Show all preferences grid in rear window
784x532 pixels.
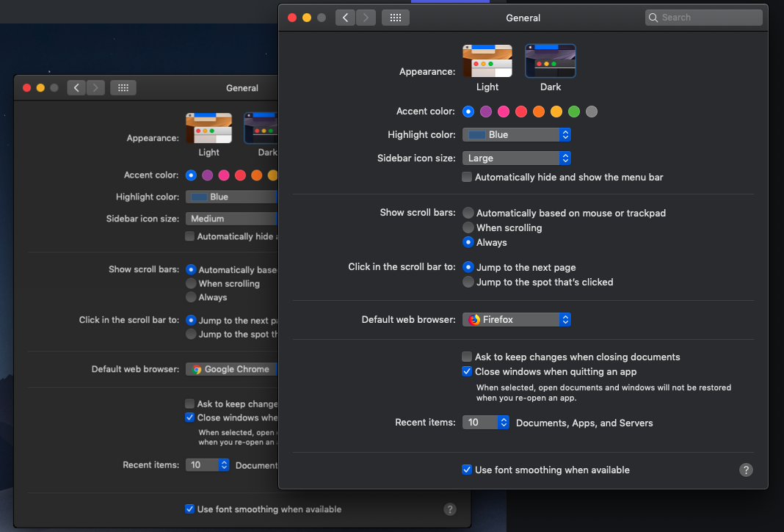pos(123,88)
